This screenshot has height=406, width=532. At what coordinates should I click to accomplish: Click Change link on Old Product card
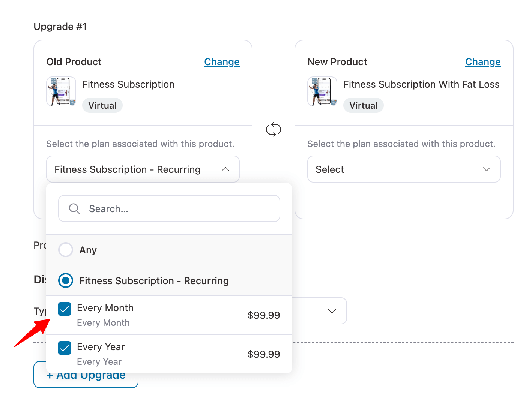222,62
